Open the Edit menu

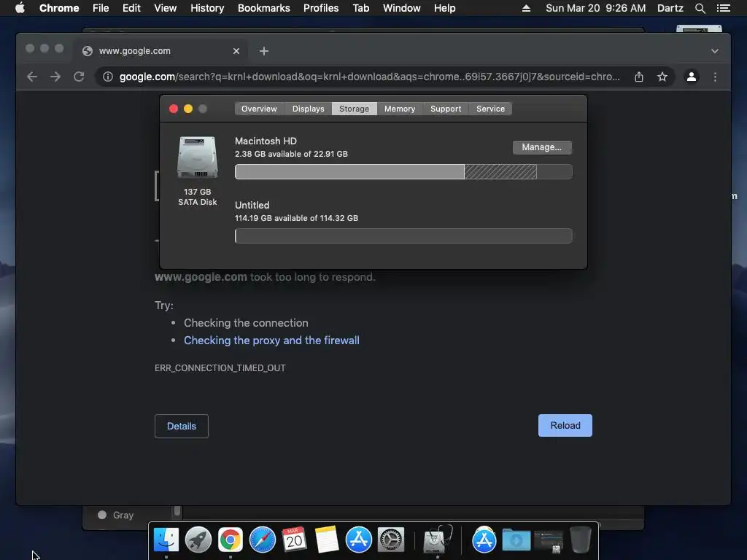click(131, 8)
